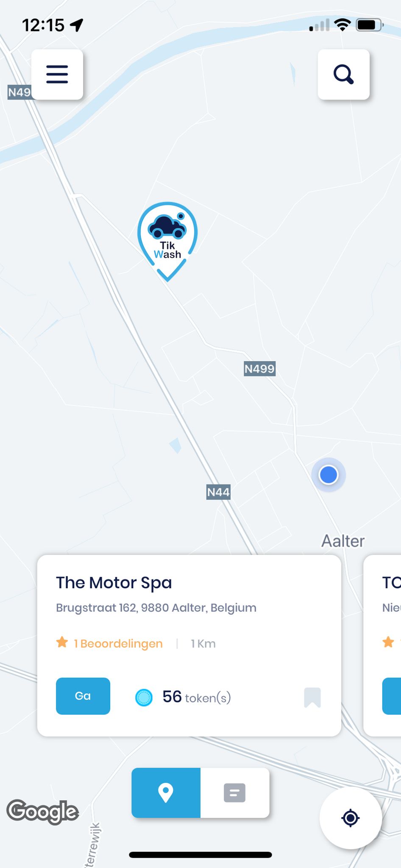Tap the search magnifier icon

(343, 75)
